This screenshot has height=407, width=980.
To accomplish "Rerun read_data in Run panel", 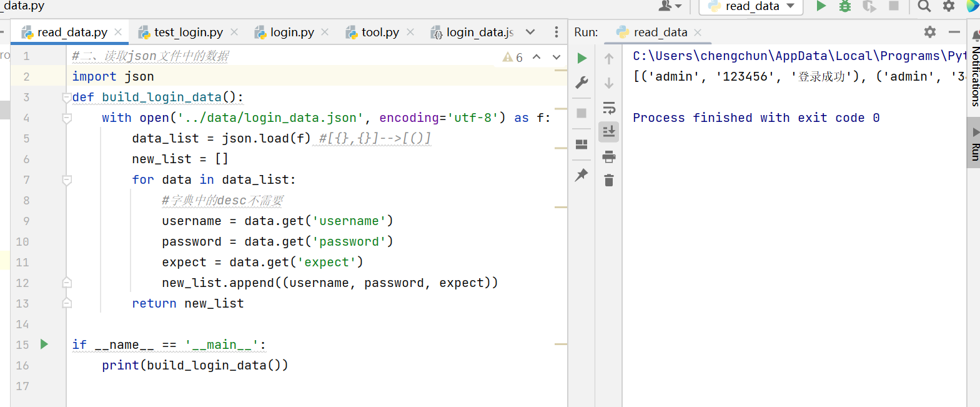I will click(582, 58).
